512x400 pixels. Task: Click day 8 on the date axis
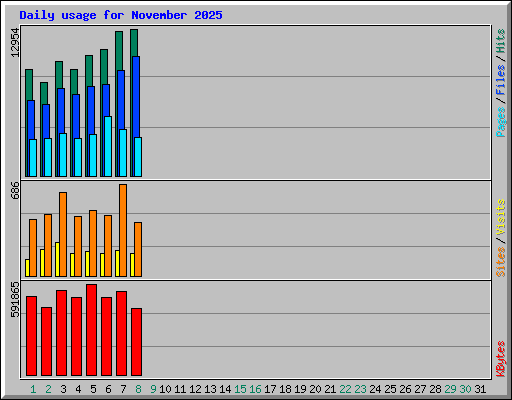[138, 389]
